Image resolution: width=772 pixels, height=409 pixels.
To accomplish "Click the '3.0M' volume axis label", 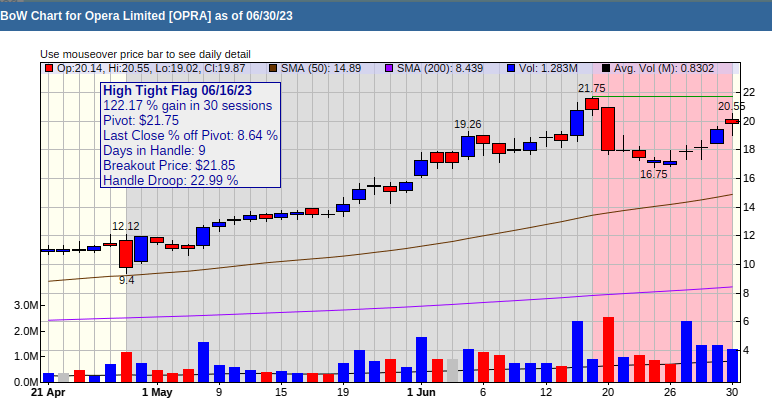I will click(x=26, y=306).
